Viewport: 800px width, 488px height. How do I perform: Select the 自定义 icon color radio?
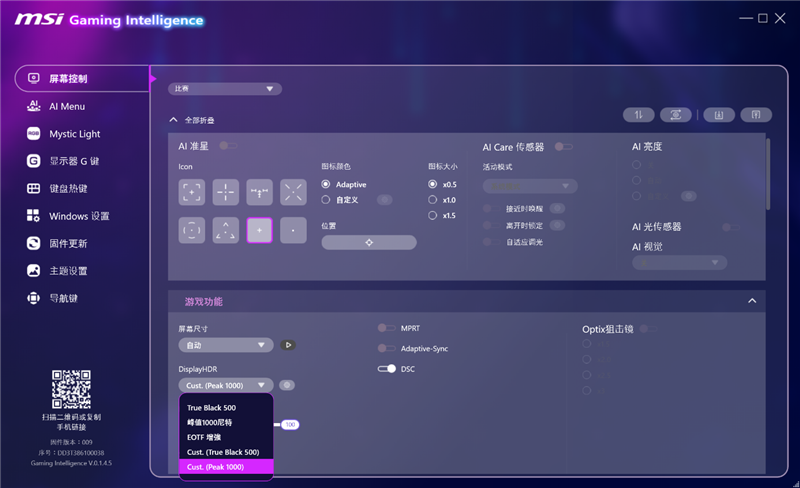point(326,200)
